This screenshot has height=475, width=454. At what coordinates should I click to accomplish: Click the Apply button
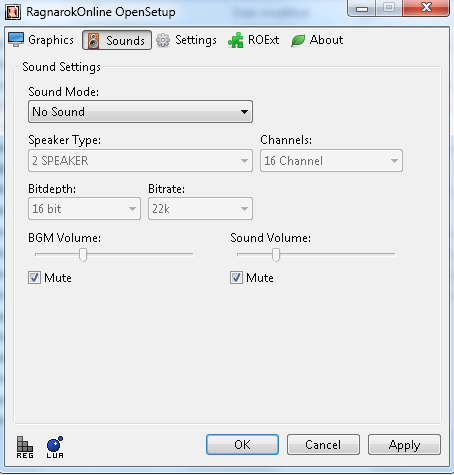(404, 444)
